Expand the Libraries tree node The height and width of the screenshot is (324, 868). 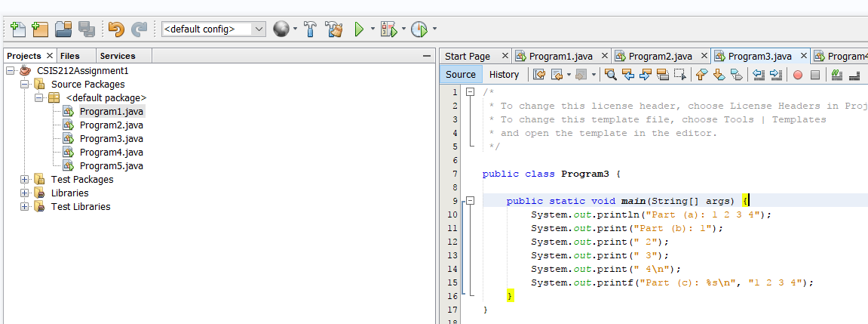25,193
